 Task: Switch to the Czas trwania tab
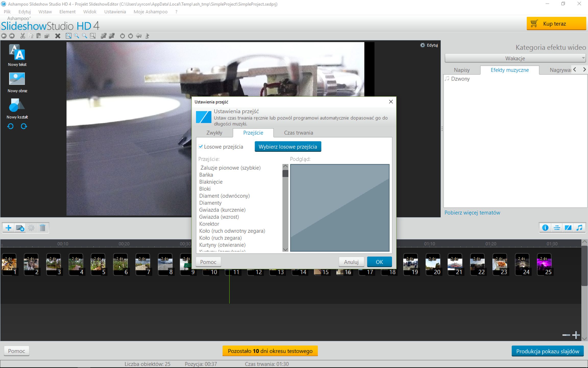pos(298,133)
